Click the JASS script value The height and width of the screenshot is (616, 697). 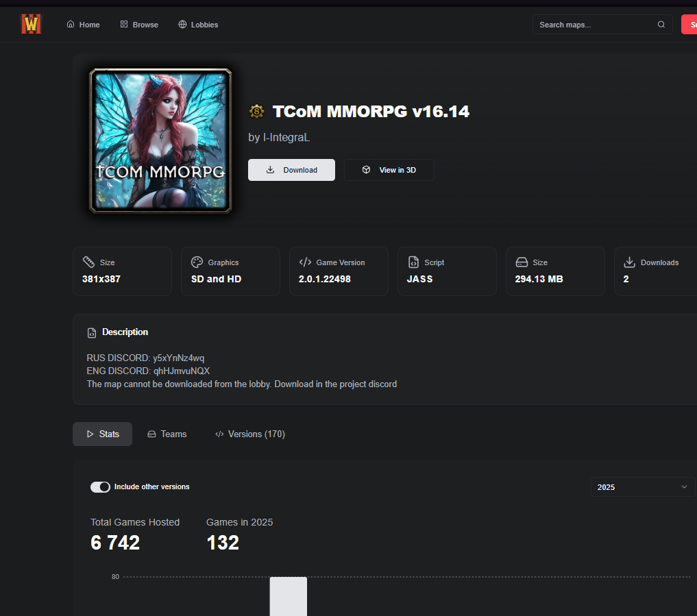click(x=419, y=279)
